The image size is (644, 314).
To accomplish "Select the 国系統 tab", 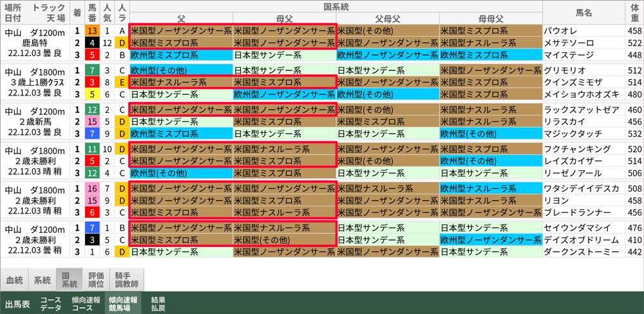I will pyautogui.click(x=69, y=280).
